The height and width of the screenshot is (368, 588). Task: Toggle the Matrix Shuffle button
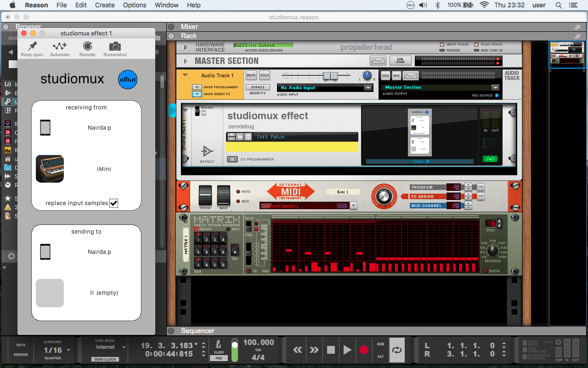(486, 271)
